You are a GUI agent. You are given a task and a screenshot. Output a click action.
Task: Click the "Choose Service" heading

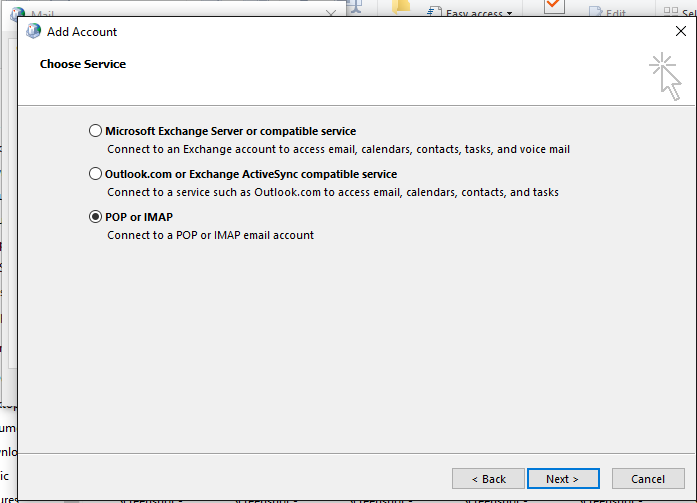point(83,64)
